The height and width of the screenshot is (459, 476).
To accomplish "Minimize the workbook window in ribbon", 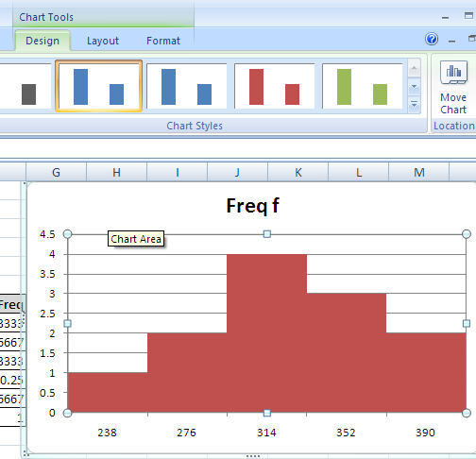I will (451, 41).
